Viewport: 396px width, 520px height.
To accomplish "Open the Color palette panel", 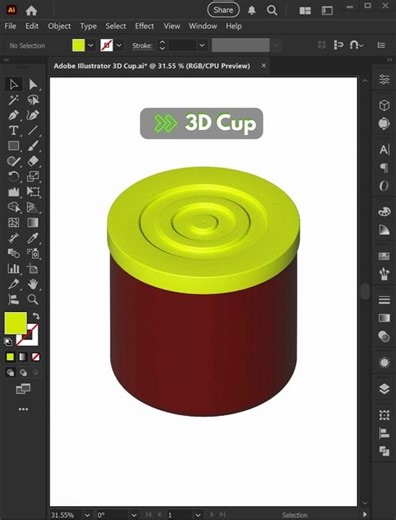I will 384,211.
